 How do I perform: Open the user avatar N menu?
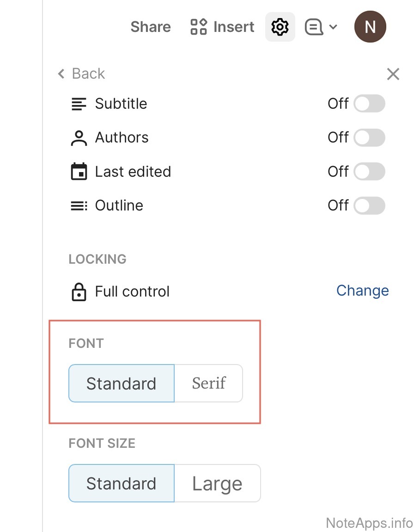coord(370,27)
